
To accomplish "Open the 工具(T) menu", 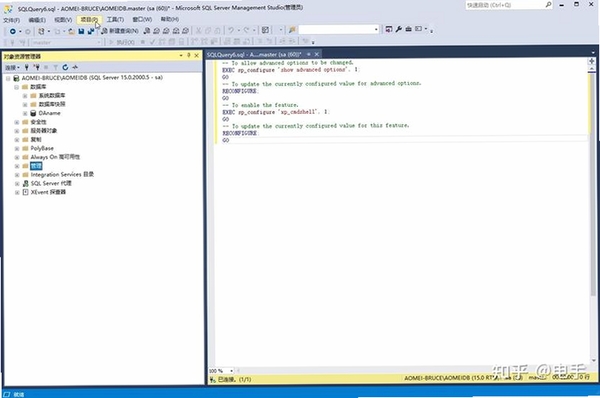I will point(115,20).
